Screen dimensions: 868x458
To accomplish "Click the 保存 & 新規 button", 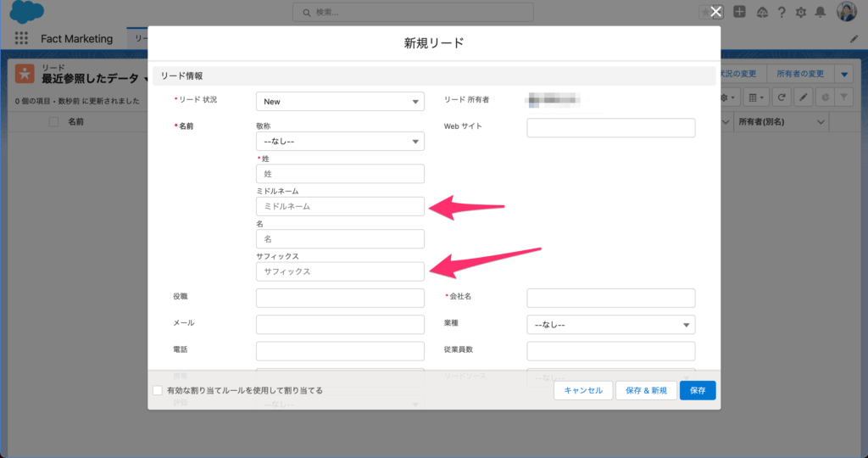I will tap(646, 390).
